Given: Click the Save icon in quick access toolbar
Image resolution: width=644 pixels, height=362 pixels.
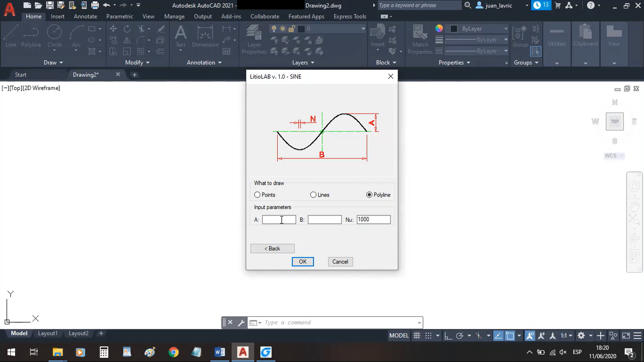Looking at the screenshot, I should (50, 5).
